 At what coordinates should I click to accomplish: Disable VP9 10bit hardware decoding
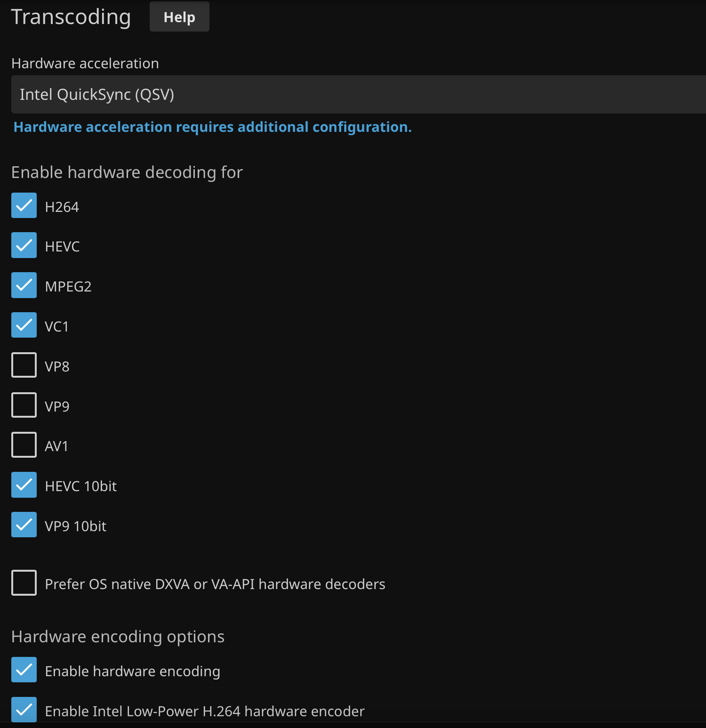tap(24, 525)
